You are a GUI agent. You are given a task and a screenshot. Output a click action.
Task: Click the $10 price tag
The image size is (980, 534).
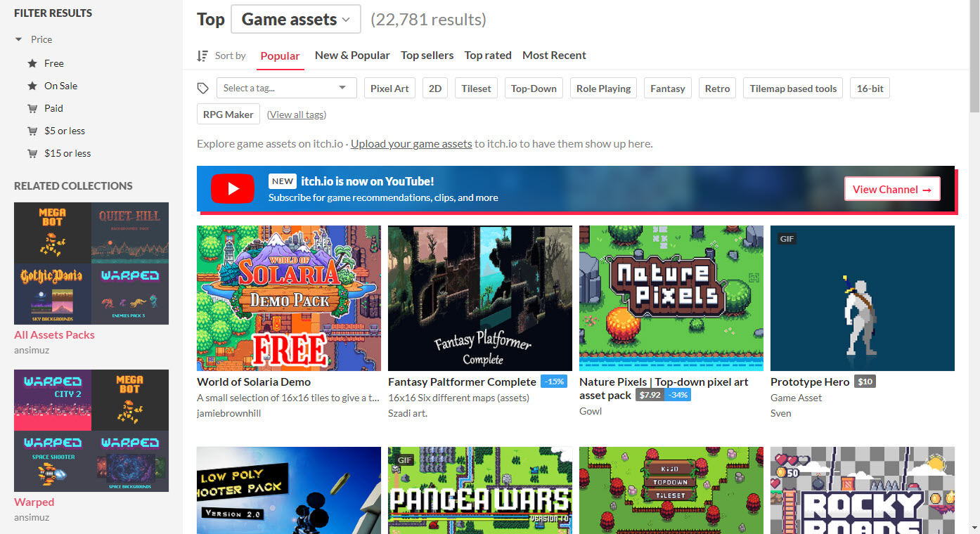tap(865, 382)
